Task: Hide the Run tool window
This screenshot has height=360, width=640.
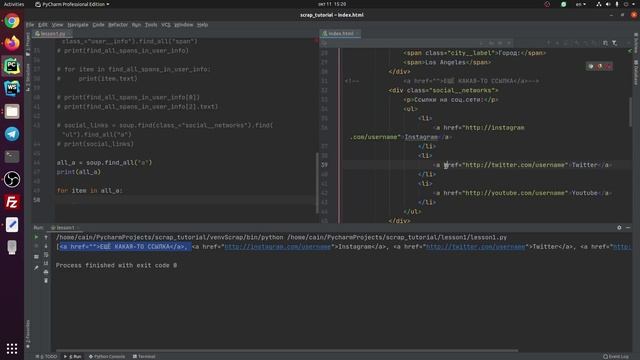Action: click(x=628, y=228)
